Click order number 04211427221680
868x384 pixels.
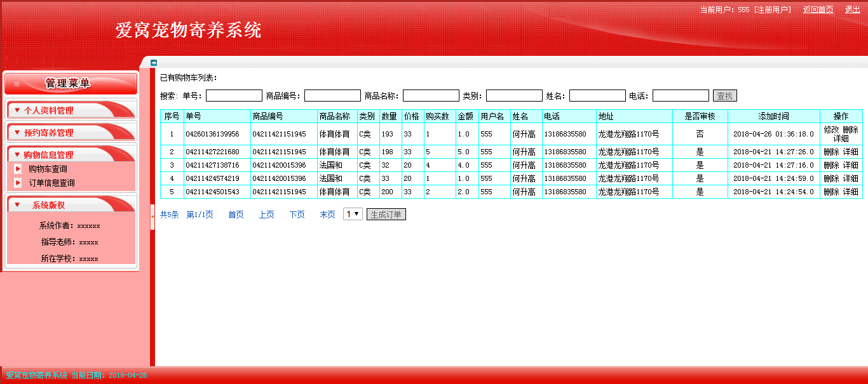point(213,152)
